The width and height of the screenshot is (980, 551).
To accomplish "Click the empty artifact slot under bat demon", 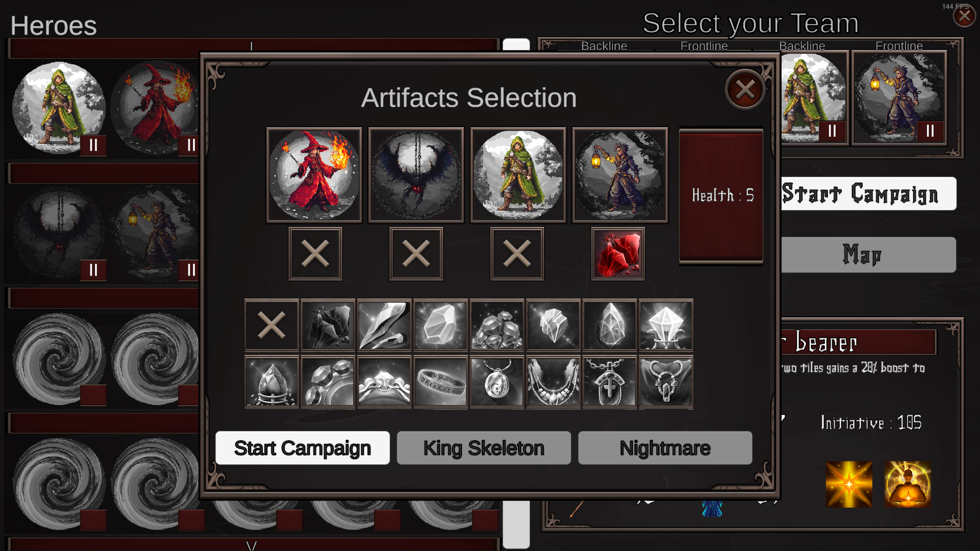I will tap(416, 254).
